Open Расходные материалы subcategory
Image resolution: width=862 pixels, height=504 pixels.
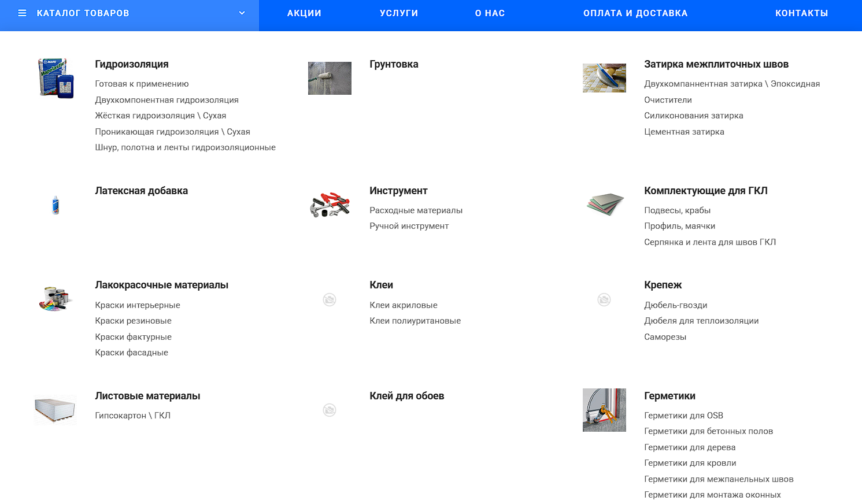(416, 210)
